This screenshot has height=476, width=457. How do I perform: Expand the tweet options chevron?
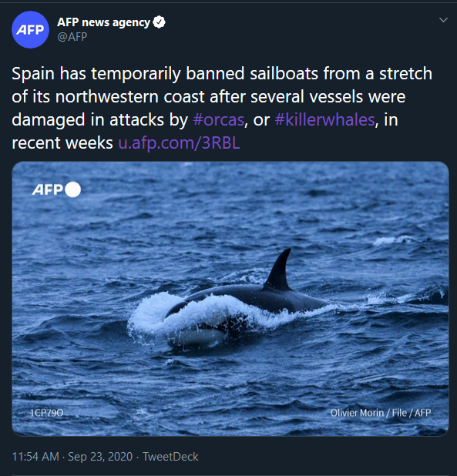443,20
